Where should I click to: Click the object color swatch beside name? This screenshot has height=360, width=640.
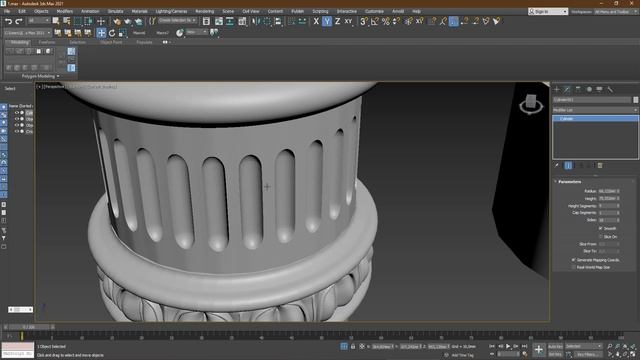pyautogui.click(x=636, y=100)
